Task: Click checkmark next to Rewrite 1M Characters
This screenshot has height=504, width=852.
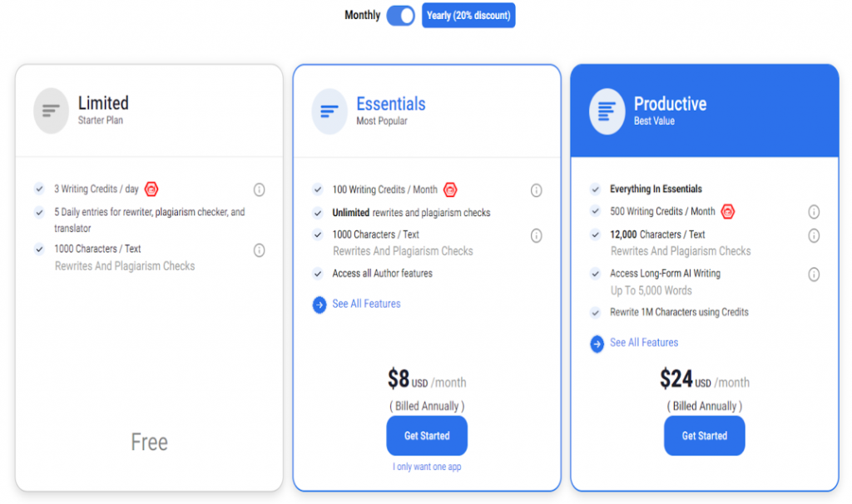Action: point(596,312)
